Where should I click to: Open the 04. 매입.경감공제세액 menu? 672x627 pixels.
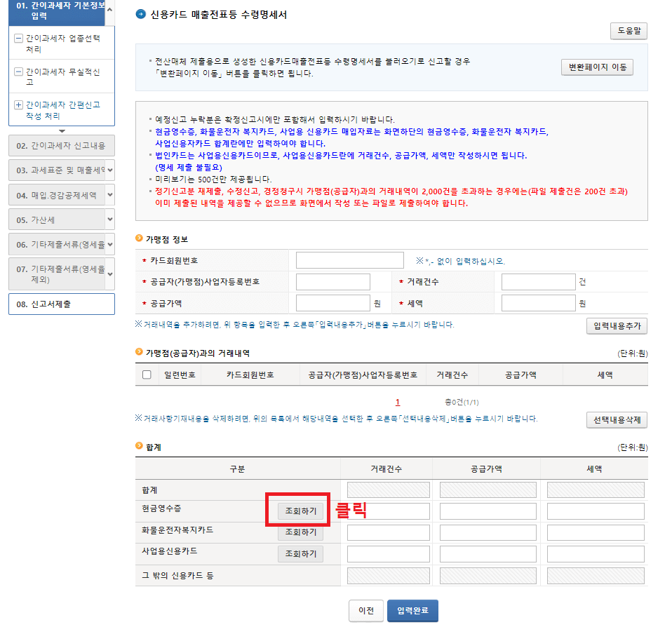(x=57, y=195)
